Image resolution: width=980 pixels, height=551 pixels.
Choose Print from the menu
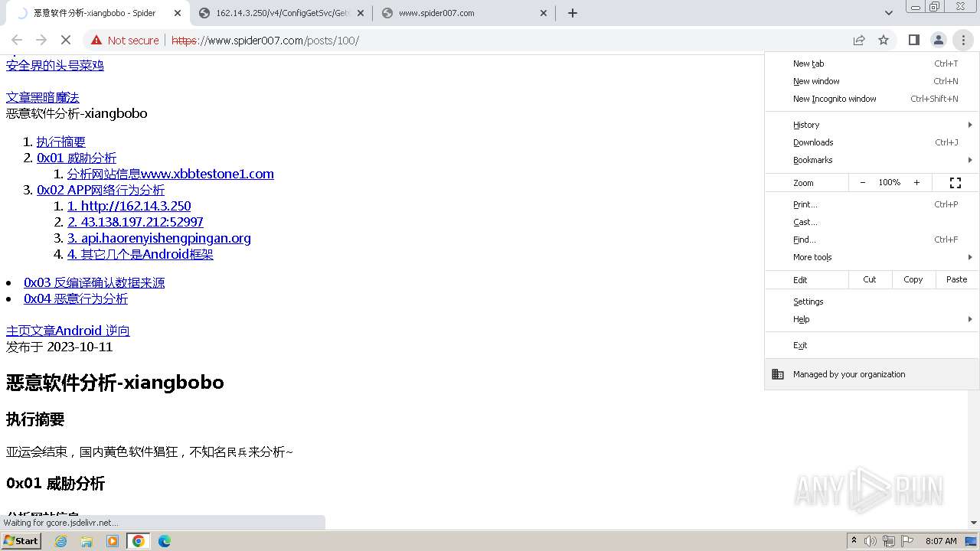point(872,204)
